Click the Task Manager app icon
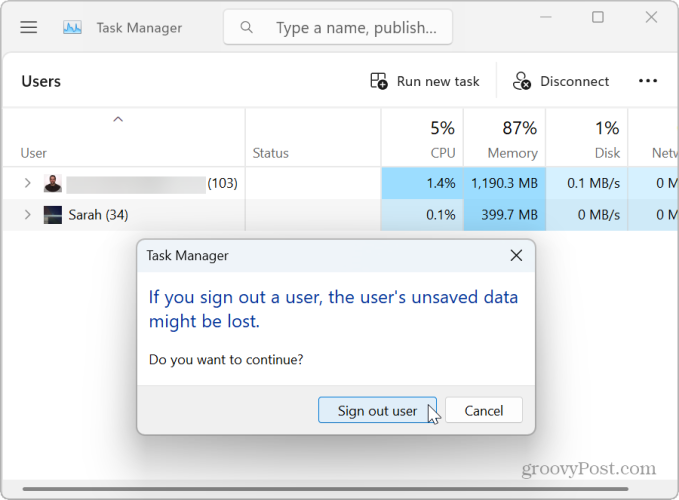The width and height of the screenshot is (679, 500). coord(72,27)
